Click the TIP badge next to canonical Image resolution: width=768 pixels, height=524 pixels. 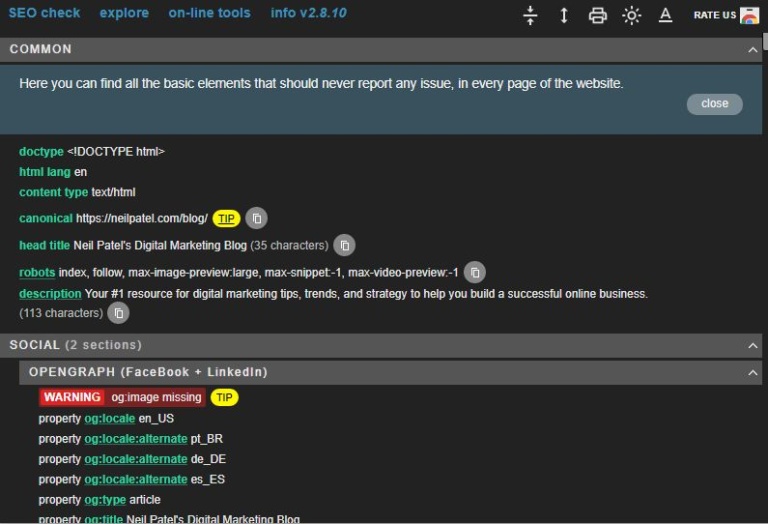point(226,218)
